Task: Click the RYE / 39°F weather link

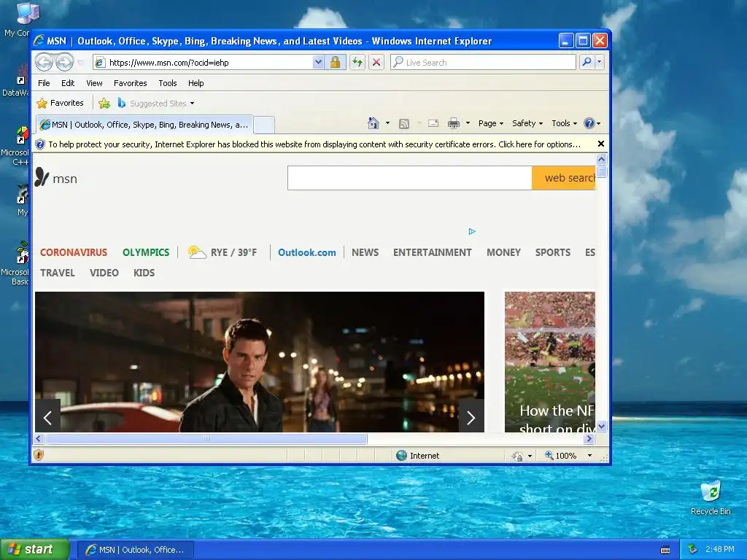Action: coord(222,252)
